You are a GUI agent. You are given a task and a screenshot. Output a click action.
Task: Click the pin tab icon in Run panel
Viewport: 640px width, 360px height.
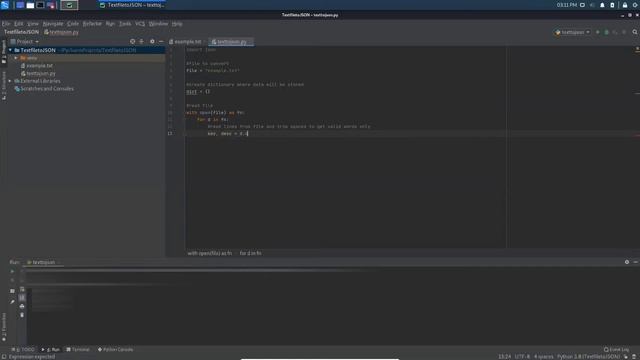[x=12, y=302]
